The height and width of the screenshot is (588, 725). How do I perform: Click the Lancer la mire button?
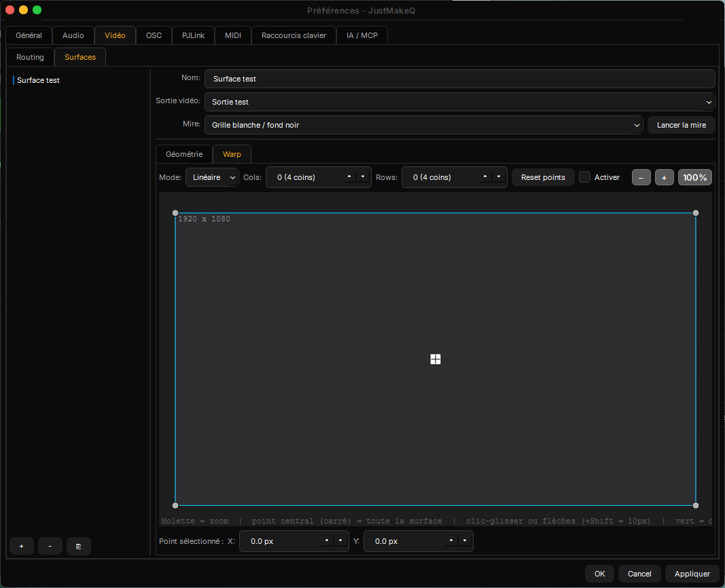681,125
